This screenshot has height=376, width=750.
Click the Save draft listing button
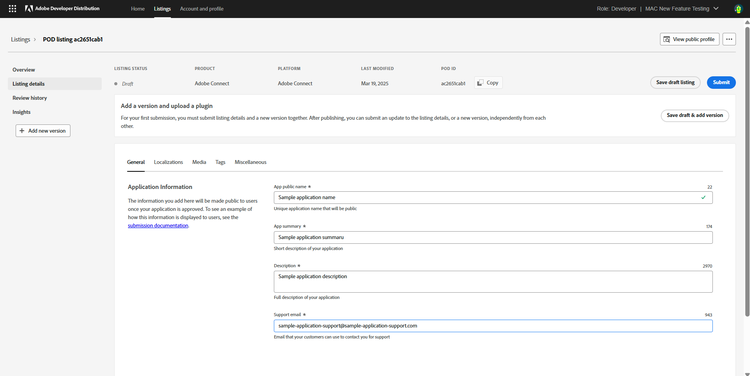point(675,82)
